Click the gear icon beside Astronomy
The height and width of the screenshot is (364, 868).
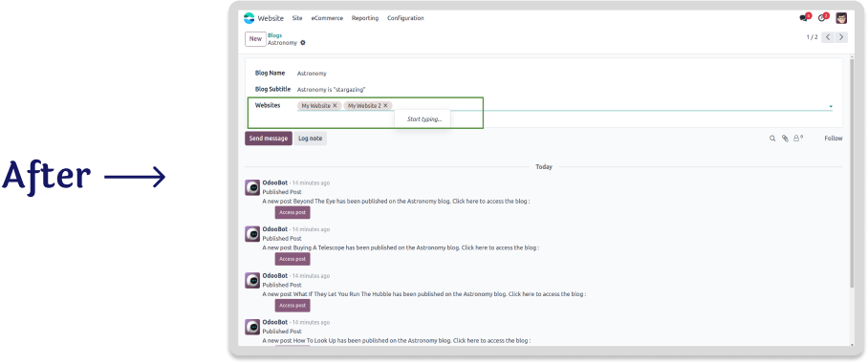tap(303, 43)
